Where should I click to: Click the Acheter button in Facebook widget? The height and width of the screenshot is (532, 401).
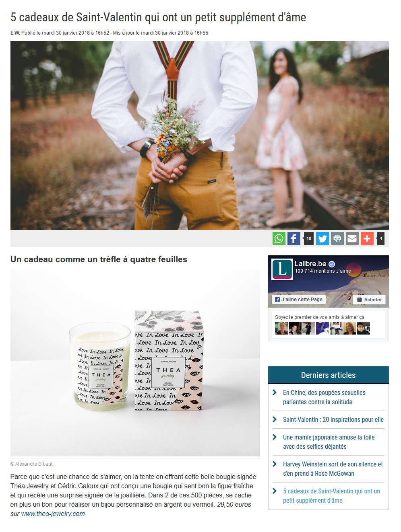(369, 300)
